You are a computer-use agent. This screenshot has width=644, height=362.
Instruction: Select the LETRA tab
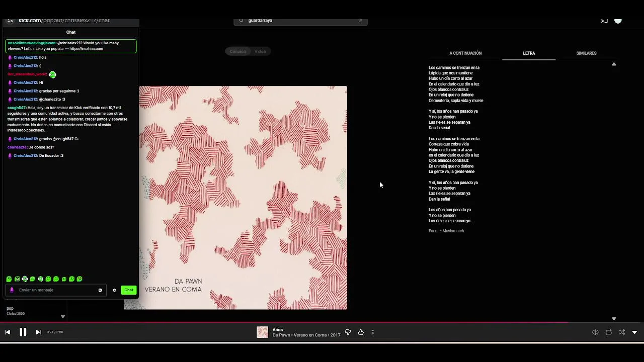(529, 53)
